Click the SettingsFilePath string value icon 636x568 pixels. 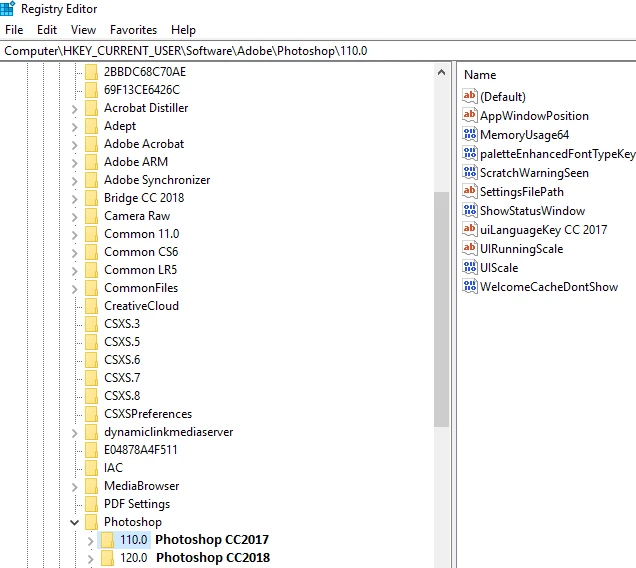(470, 191)
